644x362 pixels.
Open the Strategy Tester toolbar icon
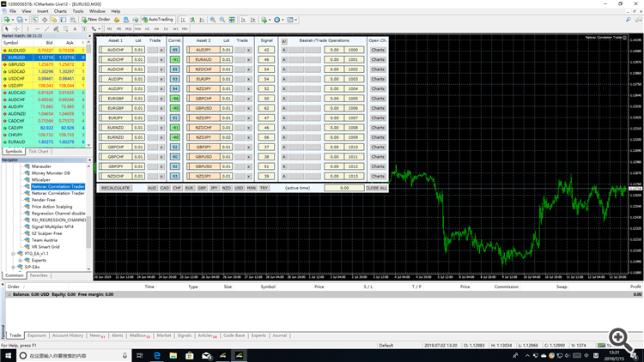[73, 19]
